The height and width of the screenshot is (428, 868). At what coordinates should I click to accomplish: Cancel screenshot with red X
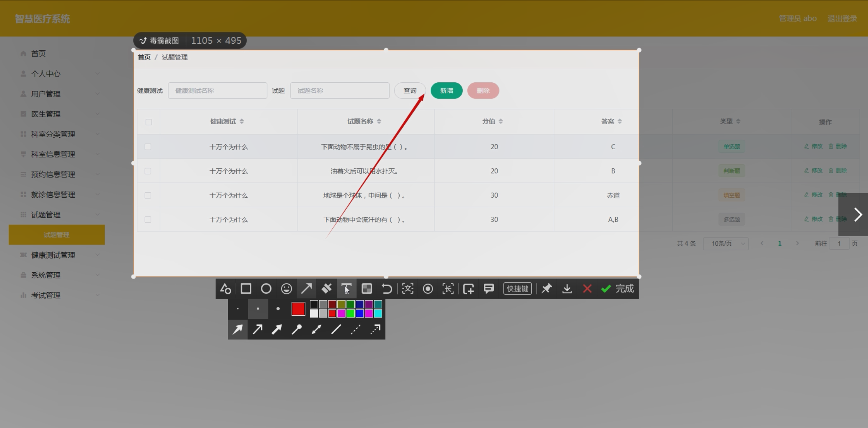click(x=587, y=289)
